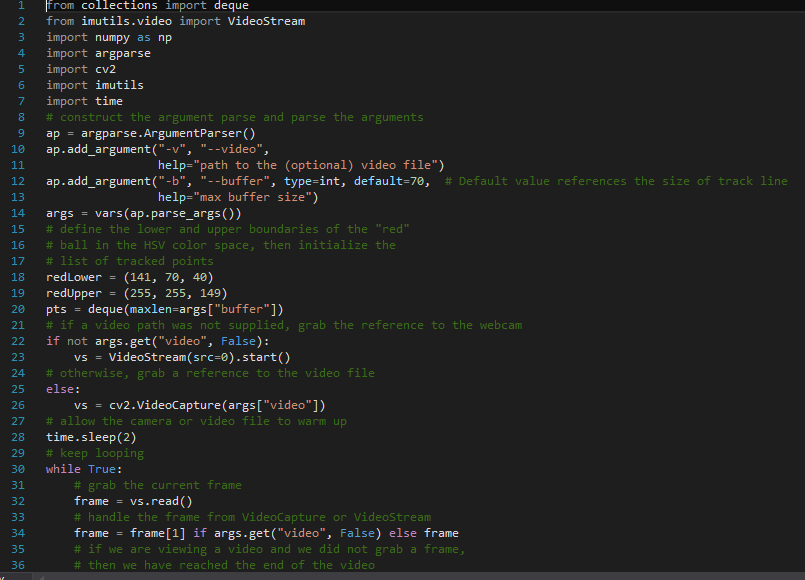This screenshot has width=805, height=580.
Task: Click line number 18 in the gutter
Action: 17,277
